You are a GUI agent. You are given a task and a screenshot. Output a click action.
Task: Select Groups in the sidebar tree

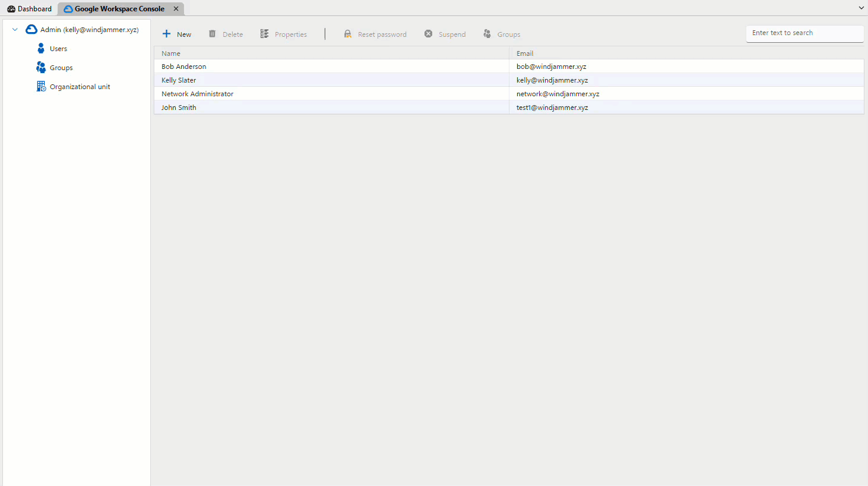(x=61, y=68)
